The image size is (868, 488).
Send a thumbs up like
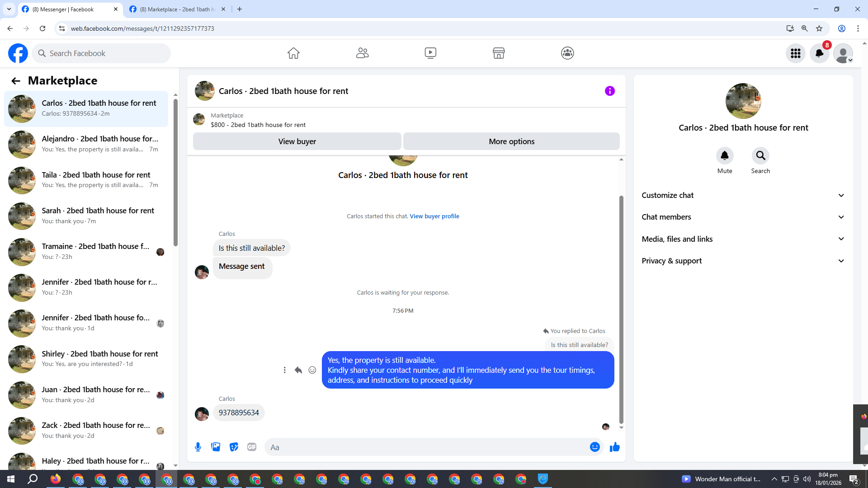(x=614, y=447)
